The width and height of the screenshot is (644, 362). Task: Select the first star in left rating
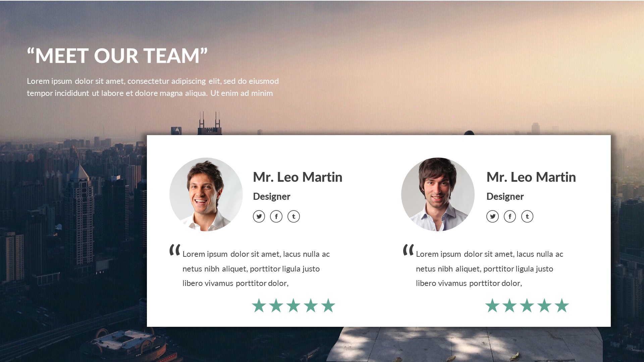click(259, 305)
